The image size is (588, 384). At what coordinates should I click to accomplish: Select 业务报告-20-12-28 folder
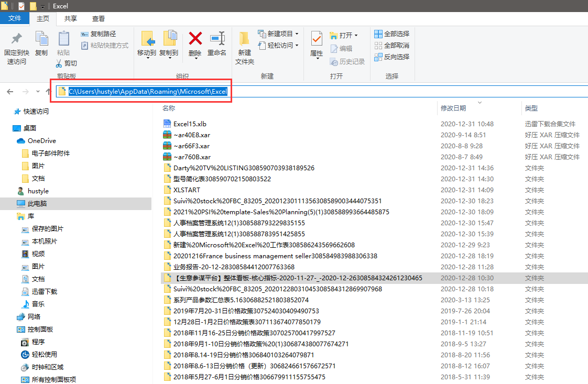click(234, 267)
